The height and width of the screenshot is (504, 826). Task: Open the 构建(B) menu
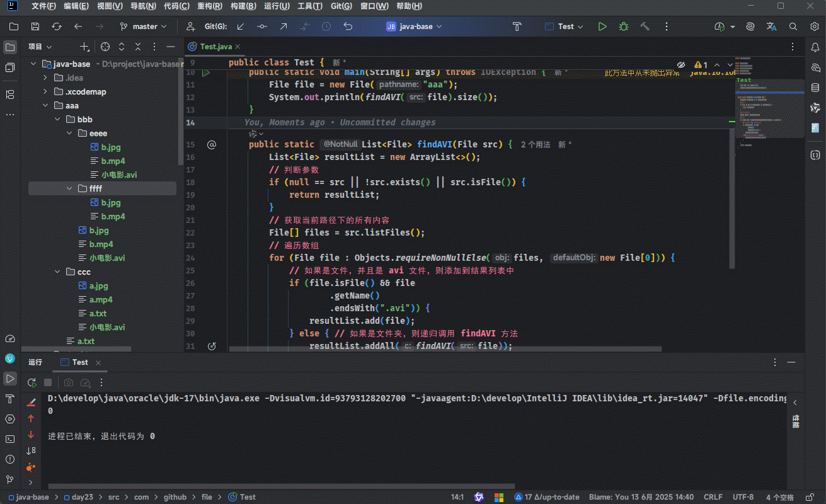coord(243,6)
